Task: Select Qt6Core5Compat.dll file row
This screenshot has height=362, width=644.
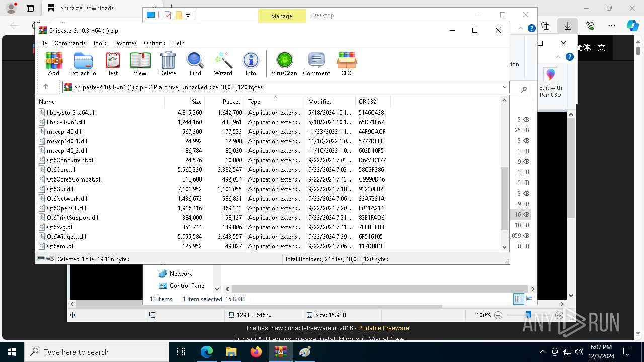Action: 268,179
